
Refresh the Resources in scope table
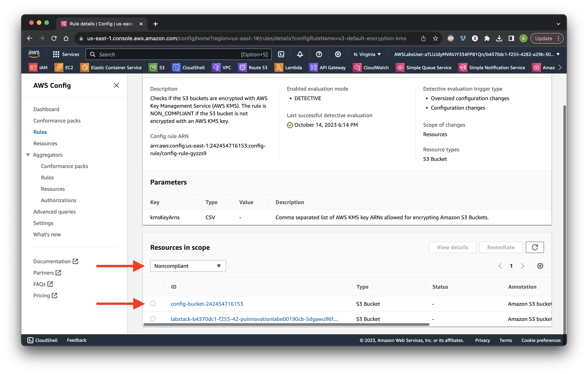535,247
